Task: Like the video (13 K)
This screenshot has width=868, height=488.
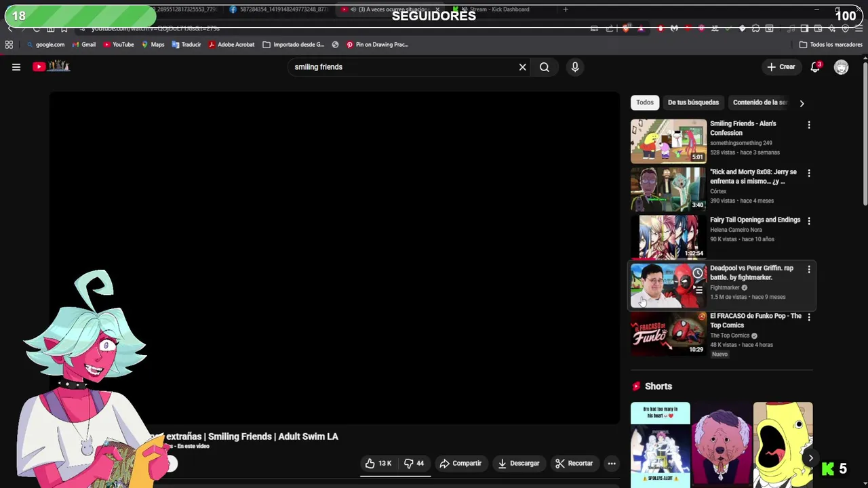Action: point(378,464)
